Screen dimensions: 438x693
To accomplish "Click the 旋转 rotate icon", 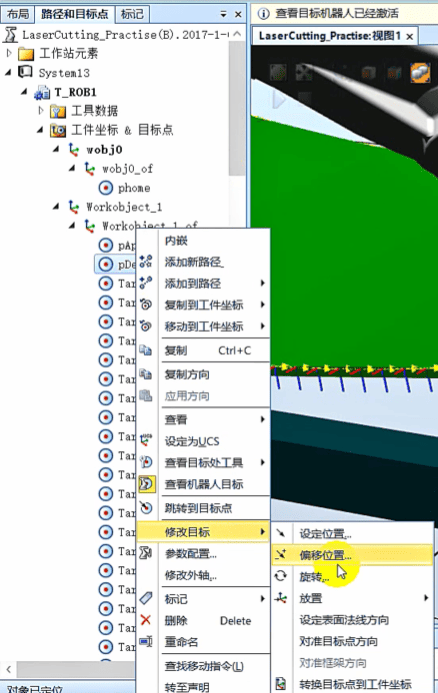I will [x=281, y=576].
